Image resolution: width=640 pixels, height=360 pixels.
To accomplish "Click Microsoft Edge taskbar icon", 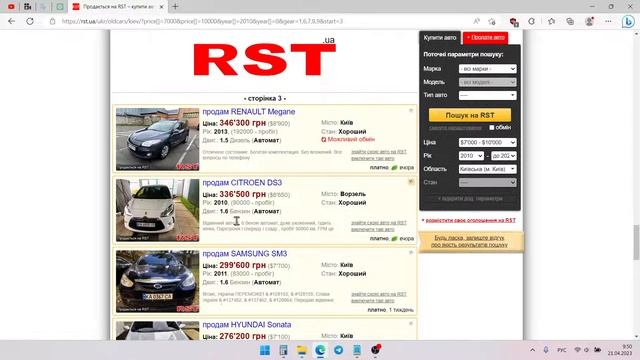I will click(x=320, y=350).
